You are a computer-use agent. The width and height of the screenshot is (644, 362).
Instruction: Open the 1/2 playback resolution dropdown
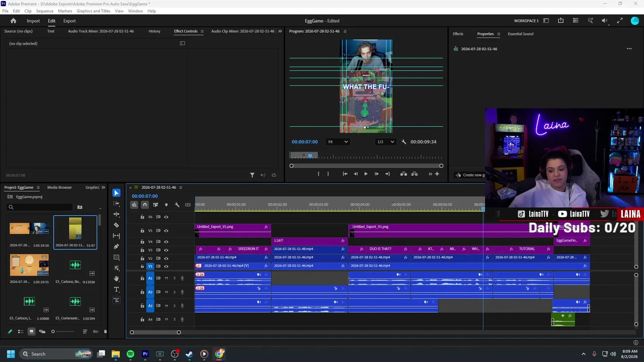pos(386,142)
